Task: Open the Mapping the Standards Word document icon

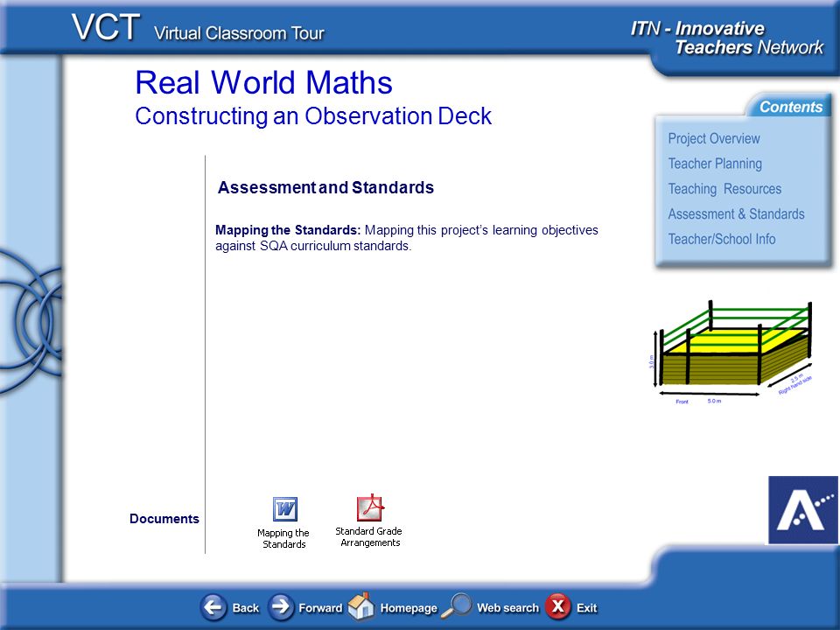Action: tap(285, 509)
